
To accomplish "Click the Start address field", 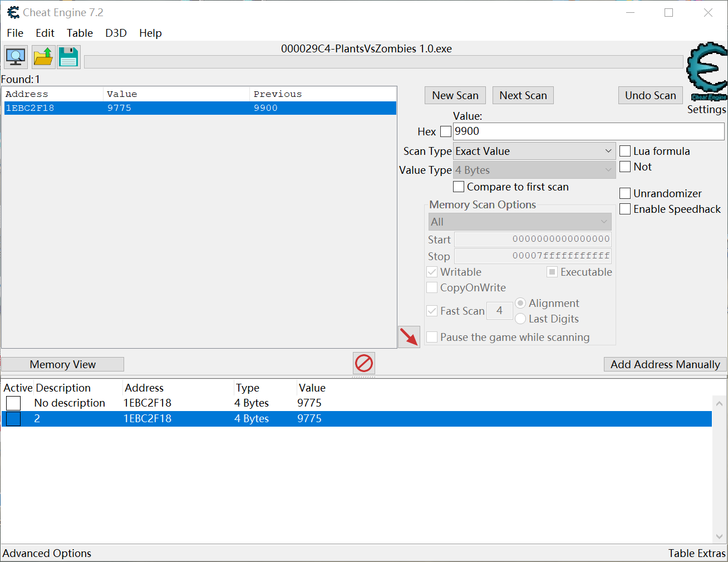I will tap(533, 240).
